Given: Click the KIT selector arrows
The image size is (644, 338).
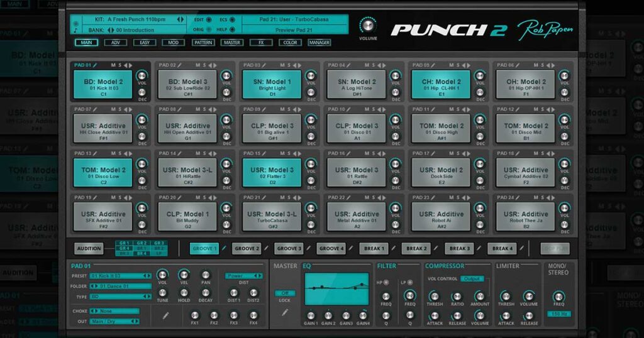Looking at the screenshot, I should click(180, 19).
